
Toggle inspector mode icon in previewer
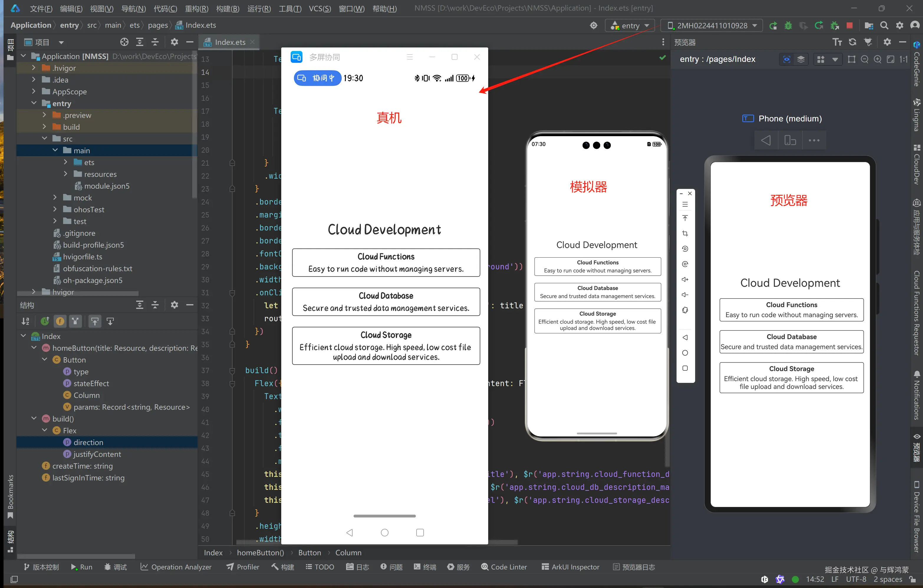[787, 60]
